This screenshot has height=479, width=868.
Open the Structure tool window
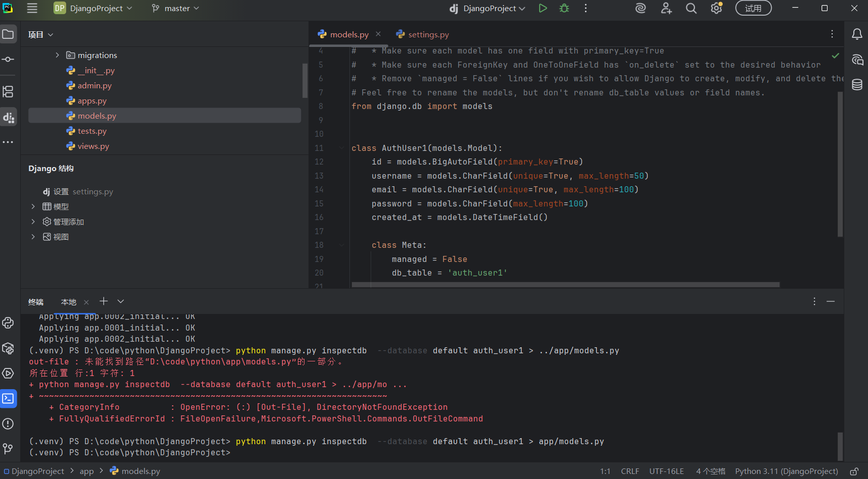pos(8,92)
